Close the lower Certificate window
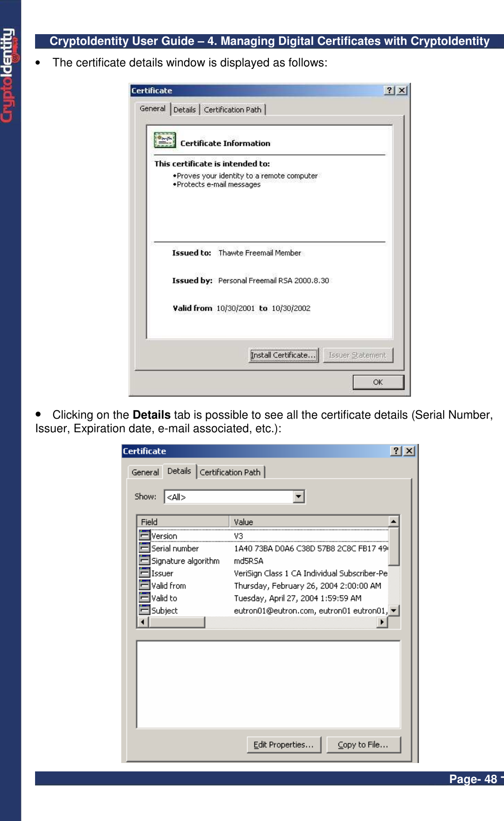The image size is (504, 821). click(409, 450)
